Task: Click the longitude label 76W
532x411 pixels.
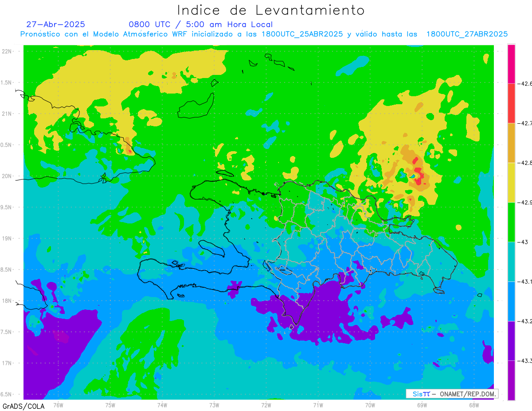Action: pos(58,405)
